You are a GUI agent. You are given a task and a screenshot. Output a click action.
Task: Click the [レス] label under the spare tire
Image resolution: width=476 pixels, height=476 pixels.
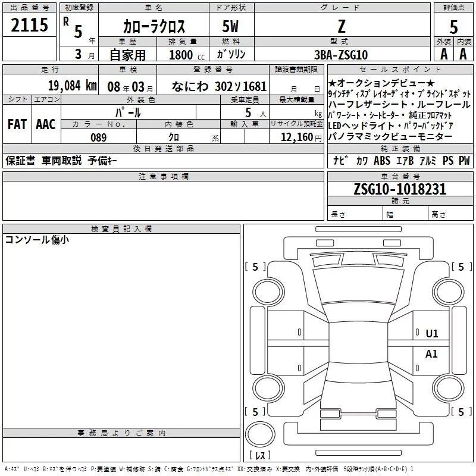pos(260,455)
